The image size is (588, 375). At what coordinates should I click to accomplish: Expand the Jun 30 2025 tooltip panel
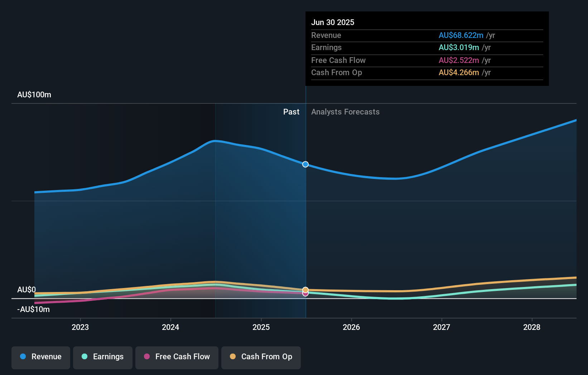[x=426, y=48]
